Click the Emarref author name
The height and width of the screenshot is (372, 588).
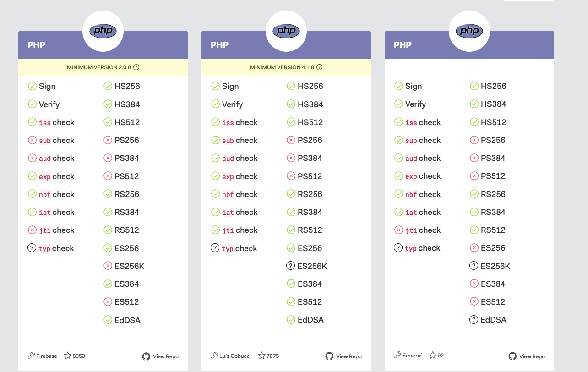point(412,355)
